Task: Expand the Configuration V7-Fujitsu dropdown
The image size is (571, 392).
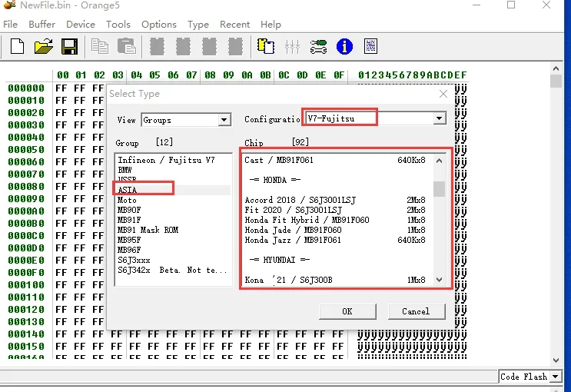Action: [x=439, y=118]
